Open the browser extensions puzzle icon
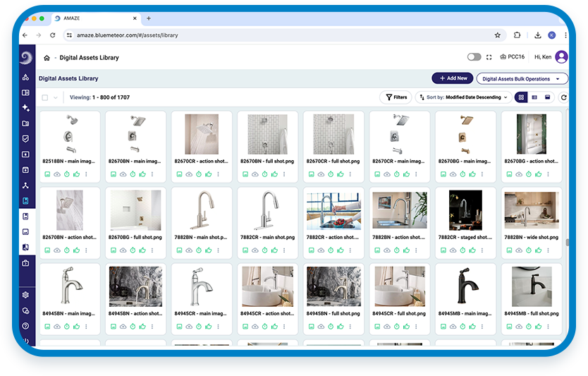588x376 pixels. (x=517, y=35)
